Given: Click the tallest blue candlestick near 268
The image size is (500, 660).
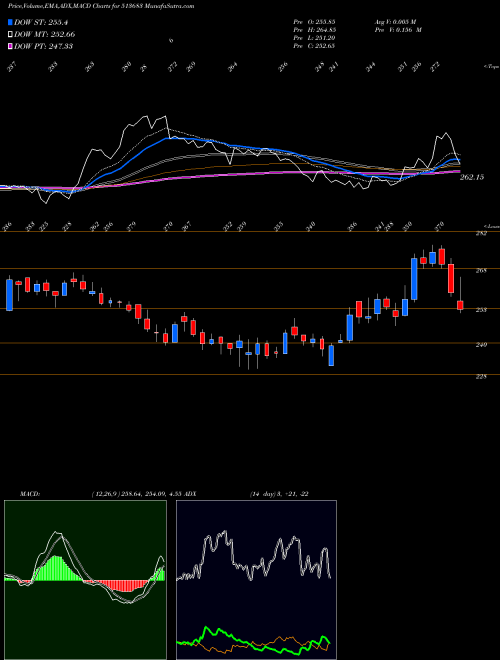Looking at the screenshot, I should pyautogui.click(x=414, y=279).
